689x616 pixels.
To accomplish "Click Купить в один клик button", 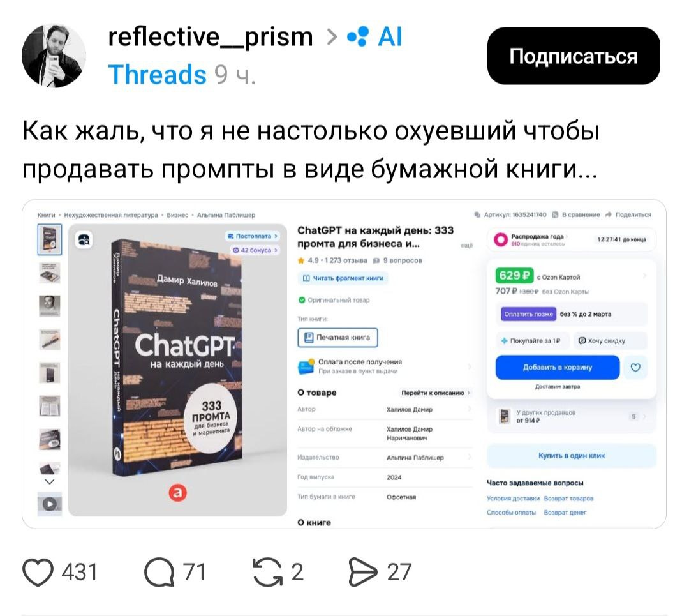I will coord(571,456).
